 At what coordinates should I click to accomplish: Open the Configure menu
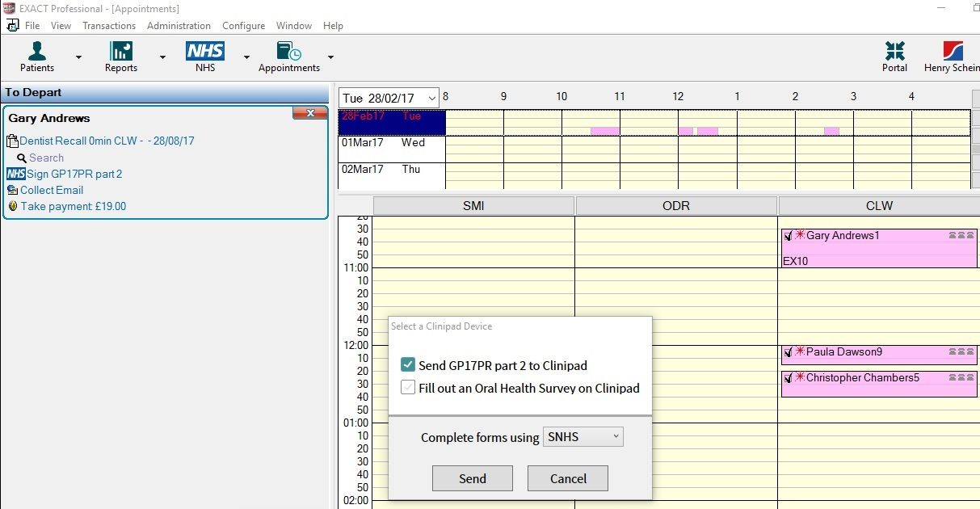click(x=243, y=25)
